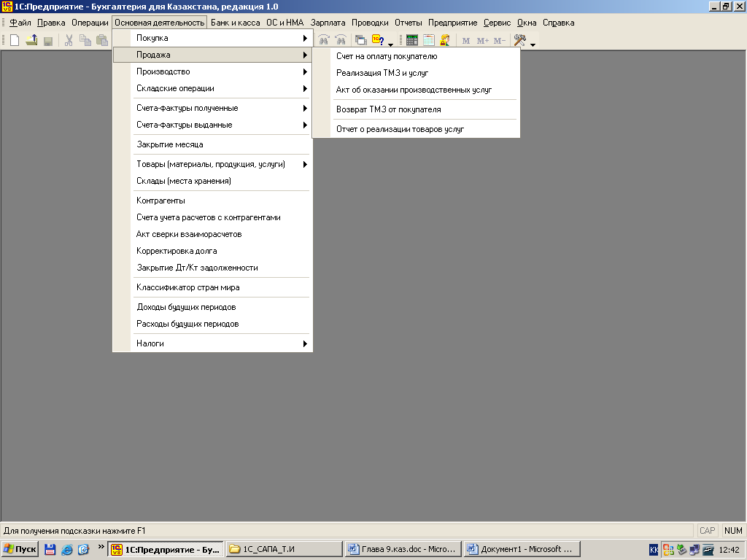This screenshot has height=560, width=747.
Task: Click the hammer and wrench settings icon
Action: [x=519, y=41]
